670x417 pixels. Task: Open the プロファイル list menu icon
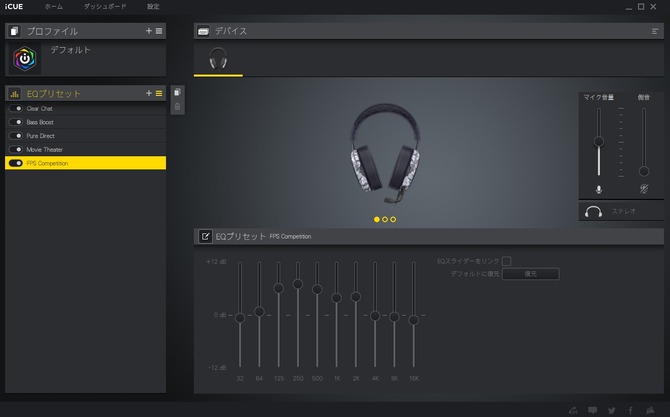(x=159, y=31)
